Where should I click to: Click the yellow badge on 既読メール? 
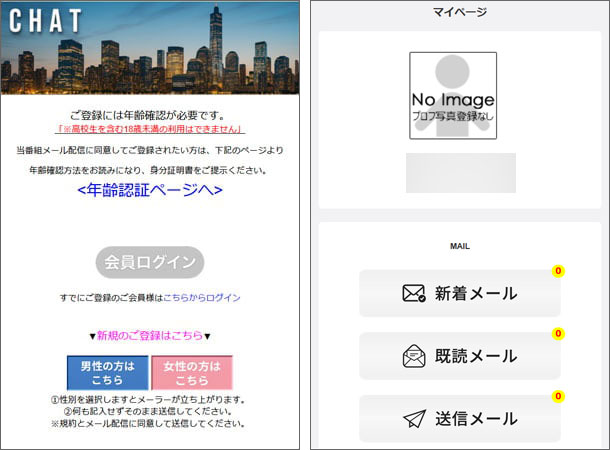click(x=558, y=334)
